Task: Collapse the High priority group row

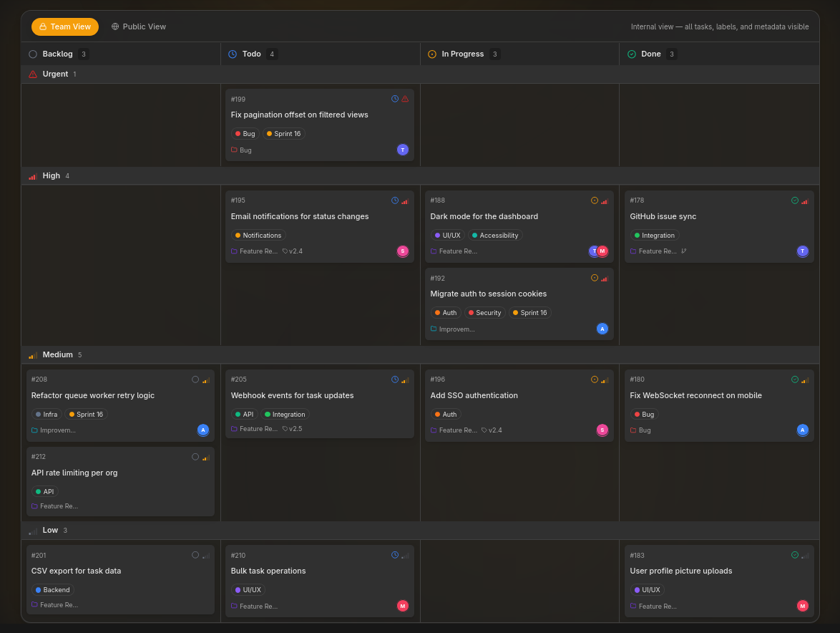Action: coord(51,175)
